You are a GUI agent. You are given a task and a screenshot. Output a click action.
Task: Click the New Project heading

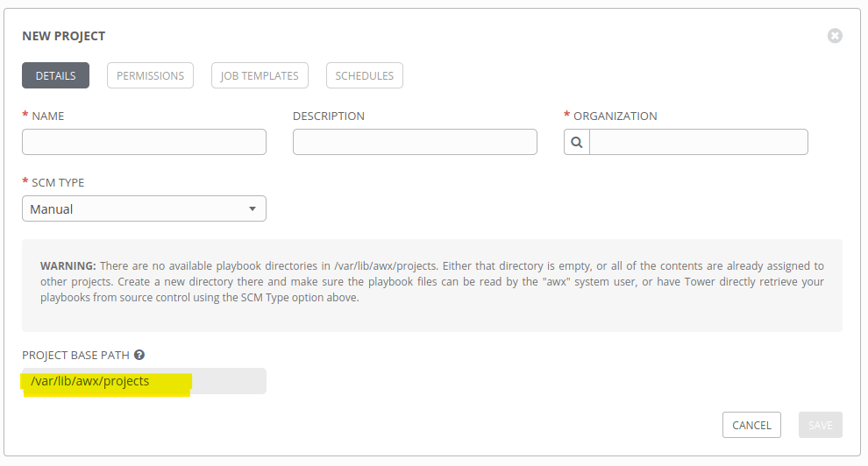63,36
